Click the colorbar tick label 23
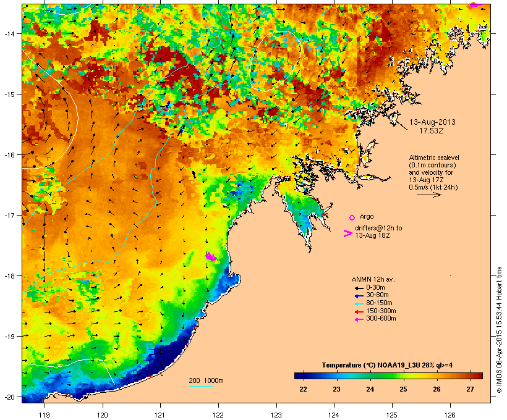507x420 pixels. (336, 389)
